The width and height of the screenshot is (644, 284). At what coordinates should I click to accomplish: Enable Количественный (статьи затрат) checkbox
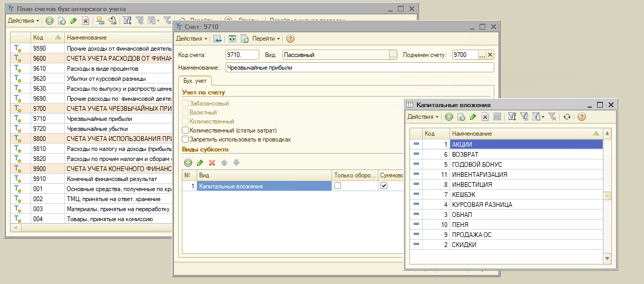(x=185, y=130)
